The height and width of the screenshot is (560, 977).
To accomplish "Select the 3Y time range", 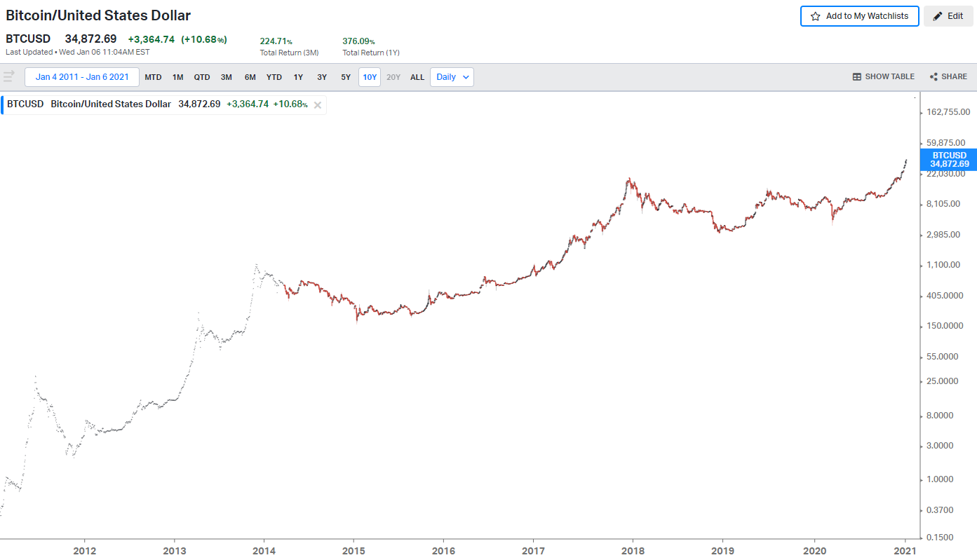I will pyautogui.click(x=322, y=77).
